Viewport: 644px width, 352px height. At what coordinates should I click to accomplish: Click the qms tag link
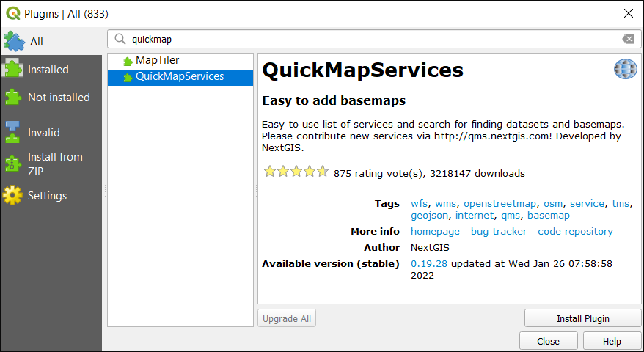pyautogui.click(x=511, y=215)
